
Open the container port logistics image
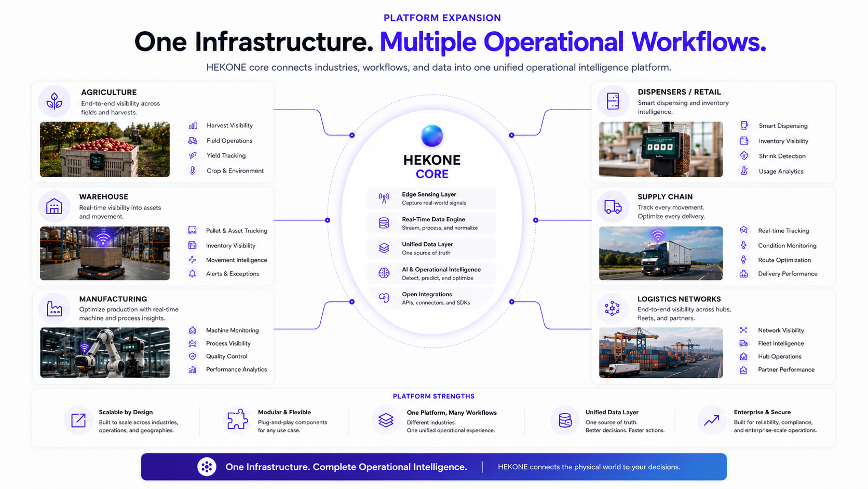661,352
